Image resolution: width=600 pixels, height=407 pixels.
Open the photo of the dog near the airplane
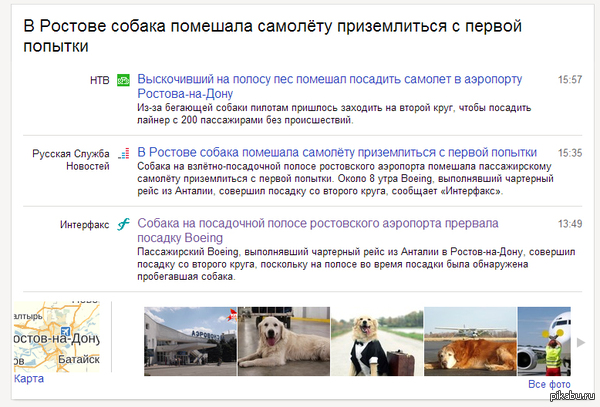[470, 340]
